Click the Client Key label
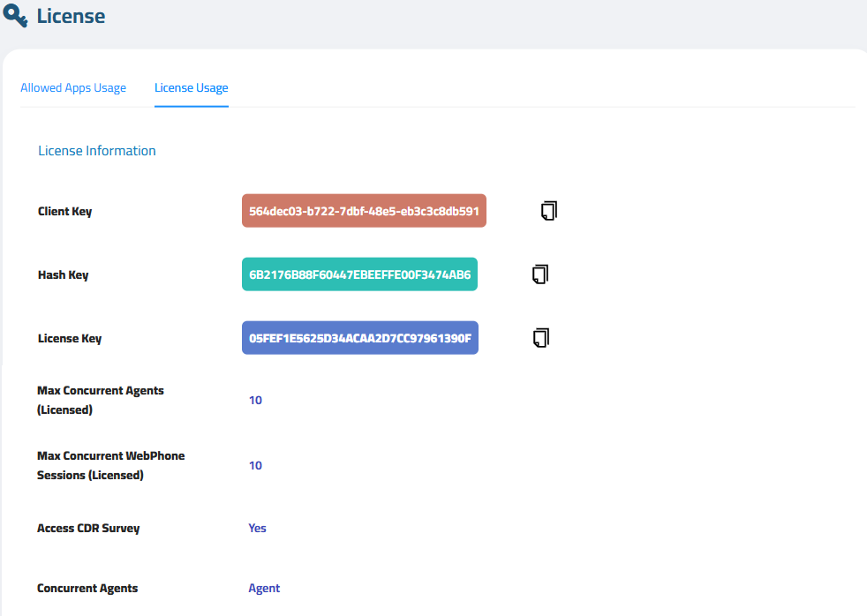Image resolution: width=867 pixels, height=616 pixels. (x=64, y=211)
